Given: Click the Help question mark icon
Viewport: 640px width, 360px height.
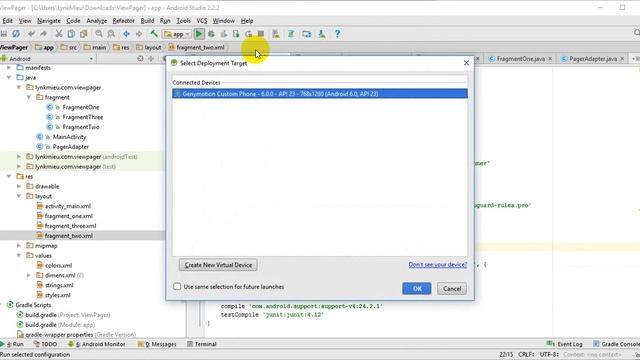Looking at the screenshot, I should pos(337,34).
